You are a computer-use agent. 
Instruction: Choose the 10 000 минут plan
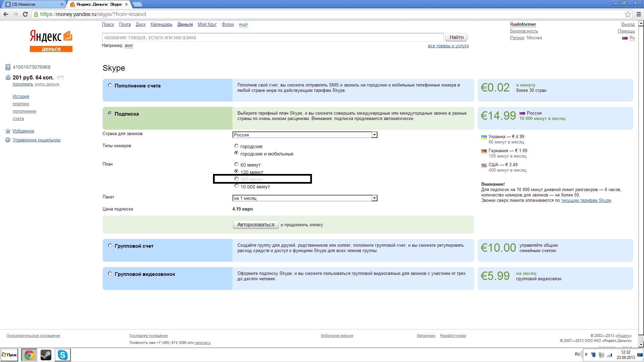pos(236,186)
